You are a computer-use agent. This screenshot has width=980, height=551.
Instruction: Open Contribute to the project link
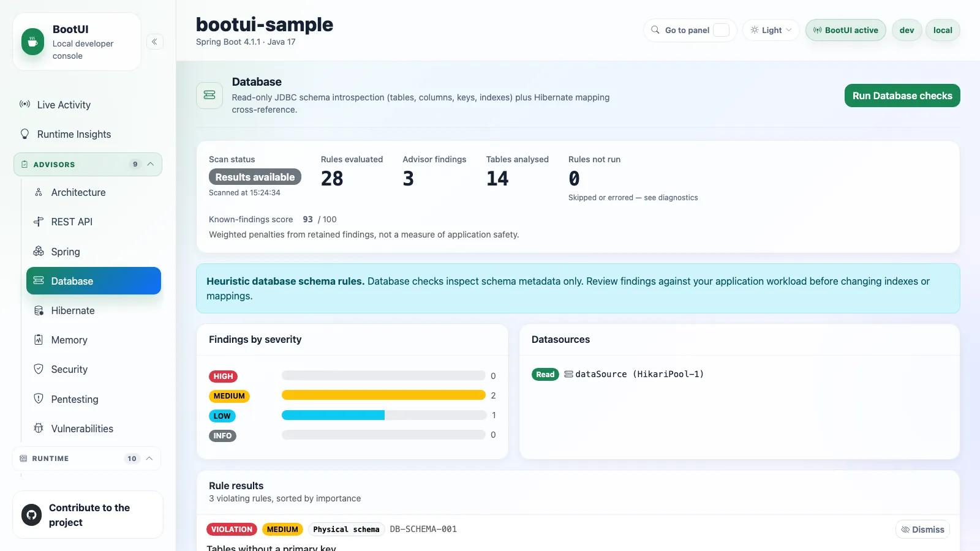88,515
